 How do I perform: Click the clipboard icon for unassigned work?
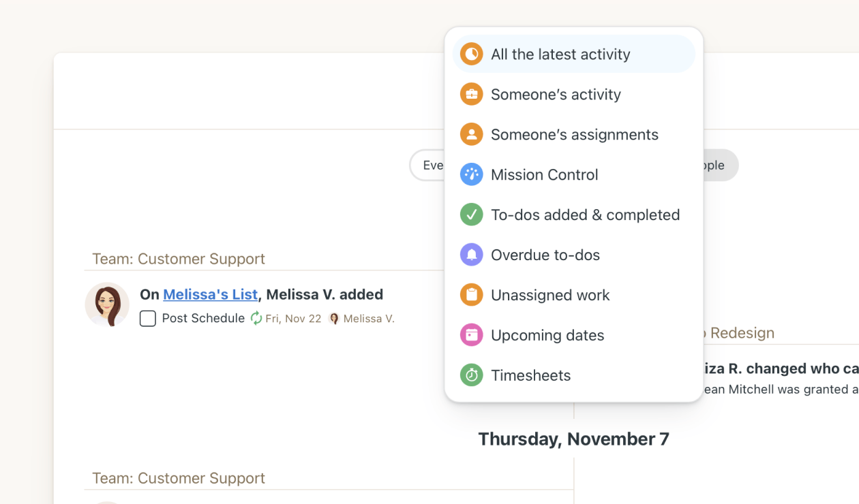471,295
